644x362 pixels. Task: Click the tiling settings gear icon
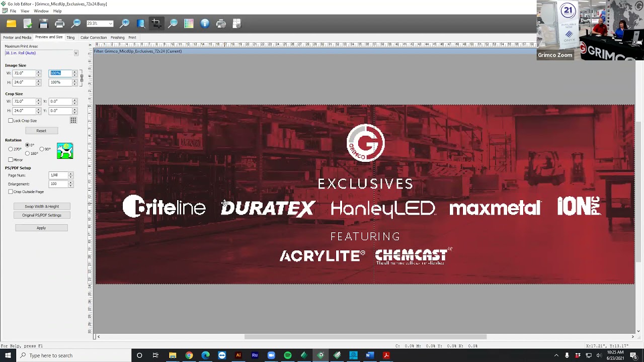pyautogui.click(x=237, y=24)
